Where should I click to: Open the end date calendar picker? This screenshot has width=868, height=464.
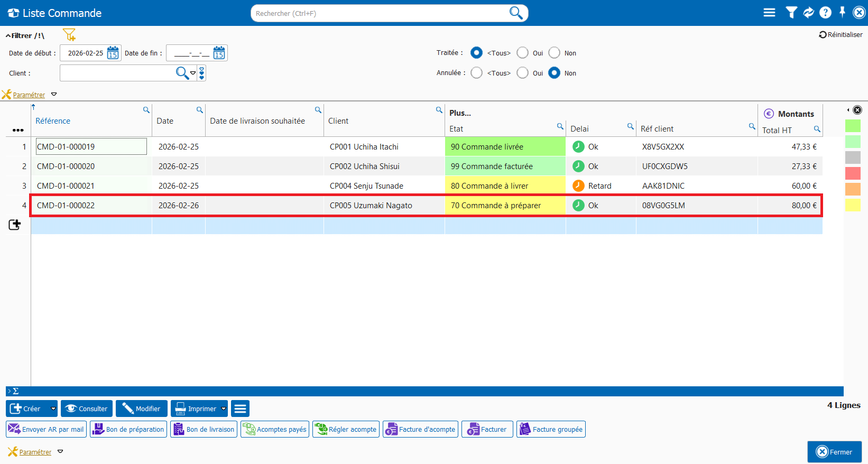[x=219, y=53]
